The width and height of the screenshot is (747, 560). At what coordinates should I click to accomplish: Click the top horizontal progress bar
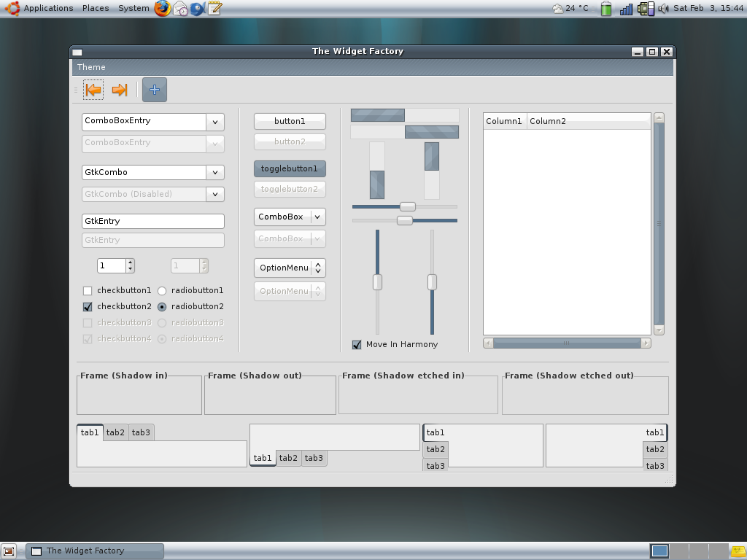pos(405,115)
